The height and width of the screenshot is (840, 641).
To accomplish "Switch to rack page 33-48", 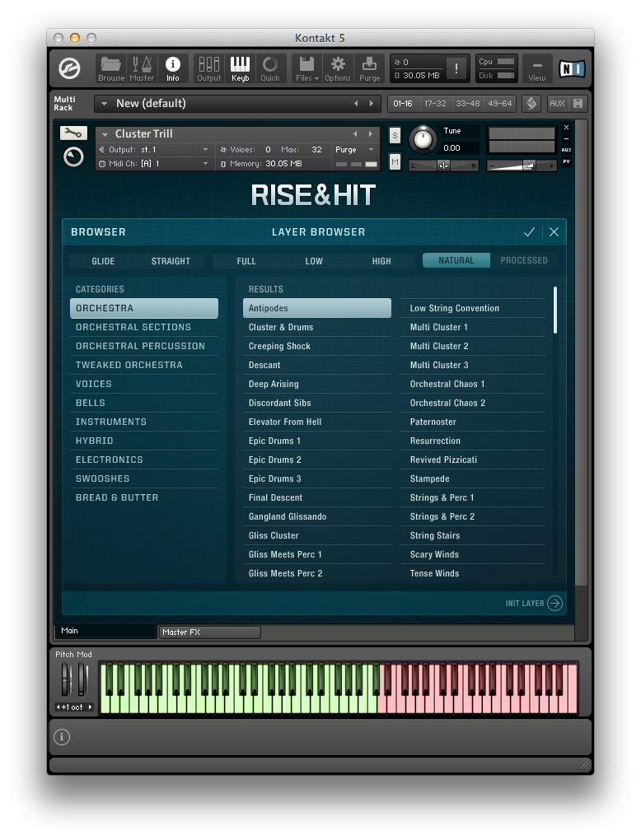I will click(467, 104).
